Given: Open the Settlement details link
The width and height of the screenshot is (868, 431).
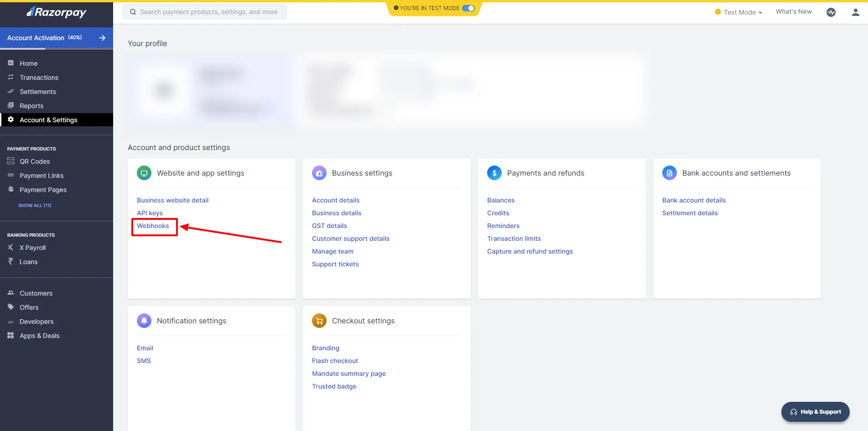Looking at the screenshot, I should point(690,213).
